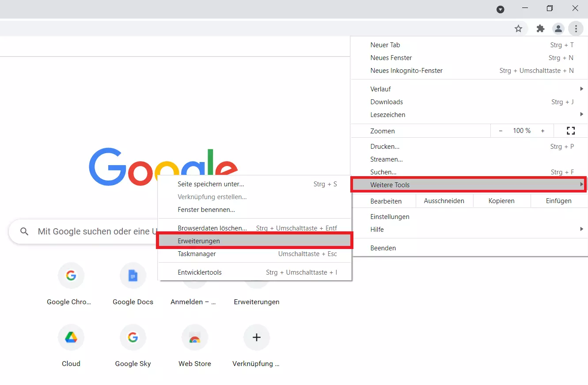Open the profile avatar icon
The height and width of the screenshot is (385, 588).
tap(558, 29)
